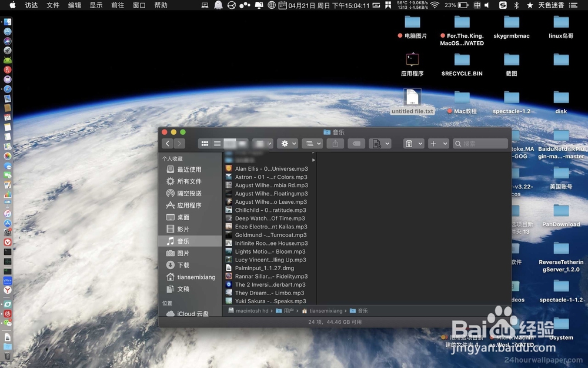Select August Wilhe...mbia Rd.mp3 file

[x=269, y=185]
